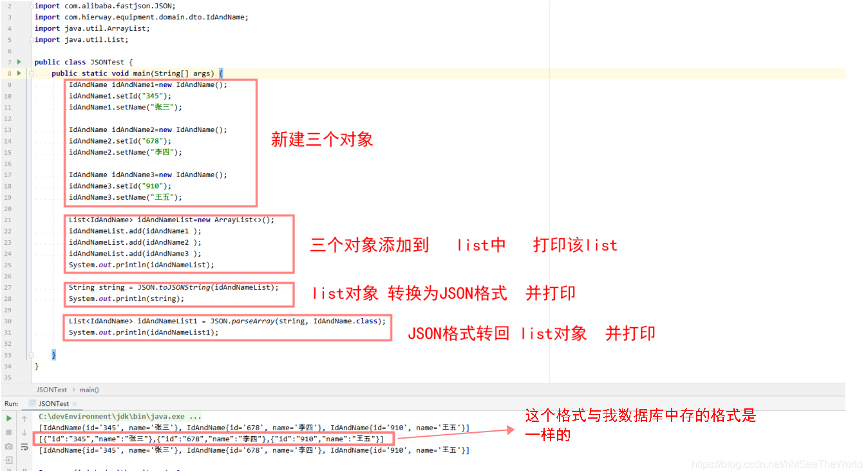Screen dimensions: 868x476
Task: Click the IdAndName idAndName2=new line
Action: (x=148, y=129)
